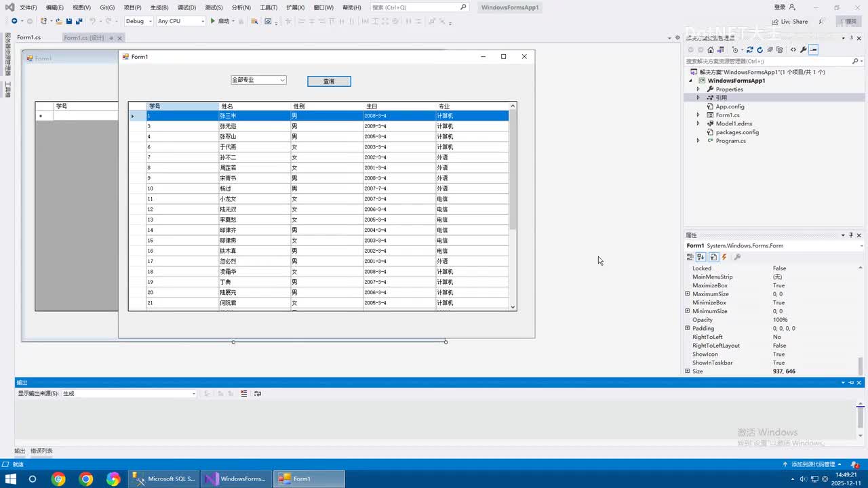Switch to the Form1.cs editor tab
Image resolution: width=868 pixels, height=488 pixels.
point(29,38)
